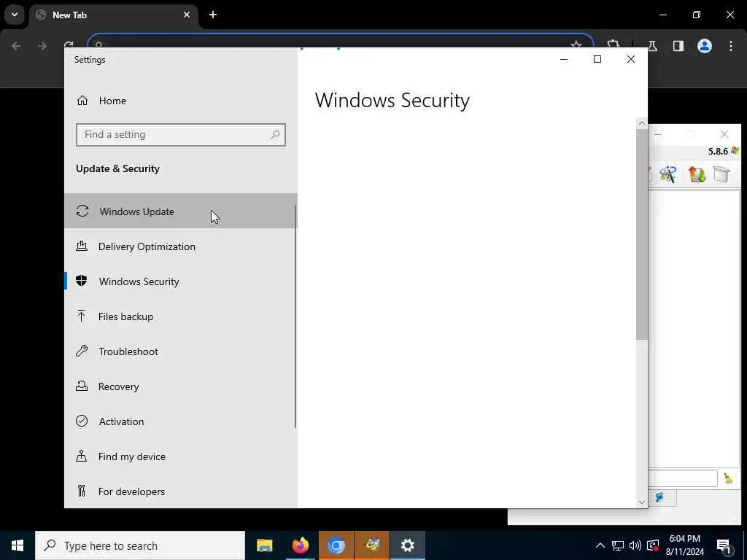Open Firefox from the taskbar
Screen dimensions: 747x560
(300, 545)
